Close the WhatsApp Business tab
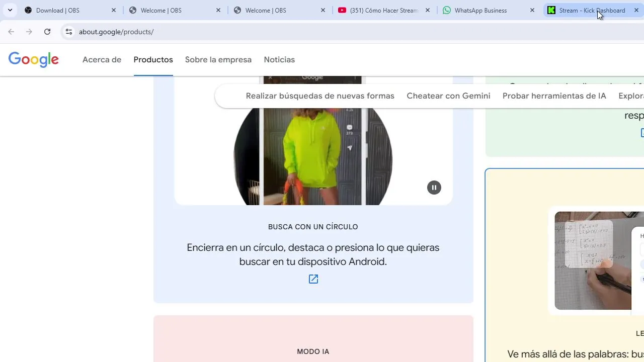The height and width of the screenshot is (362, 644). point(532,10)
